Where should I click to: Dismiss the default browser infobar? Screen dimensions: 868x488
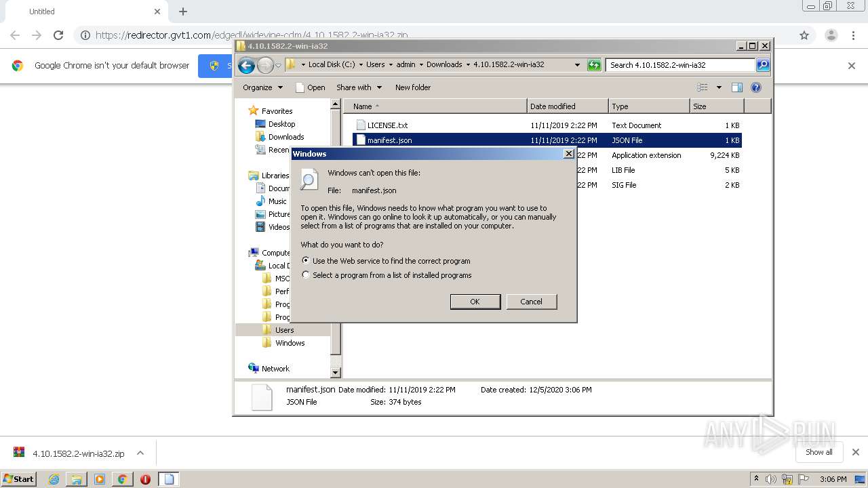(852, 66)
